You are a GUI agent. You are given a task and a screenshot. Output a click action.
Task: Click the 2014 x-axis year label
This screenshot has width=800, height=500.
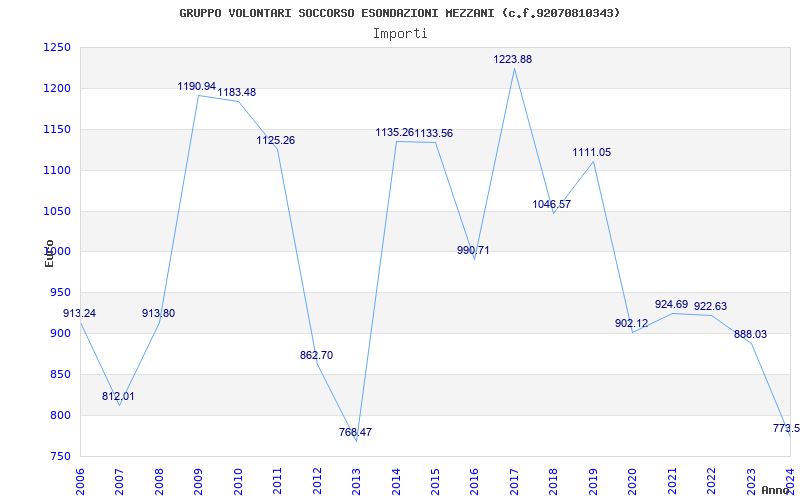click(x=395, y=481)
